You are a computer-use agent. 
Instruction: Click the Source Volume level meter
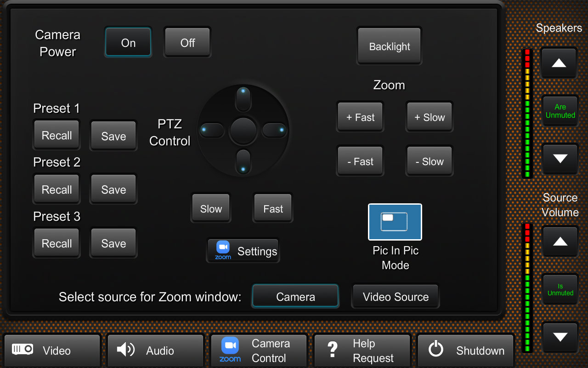pos(527,287)
